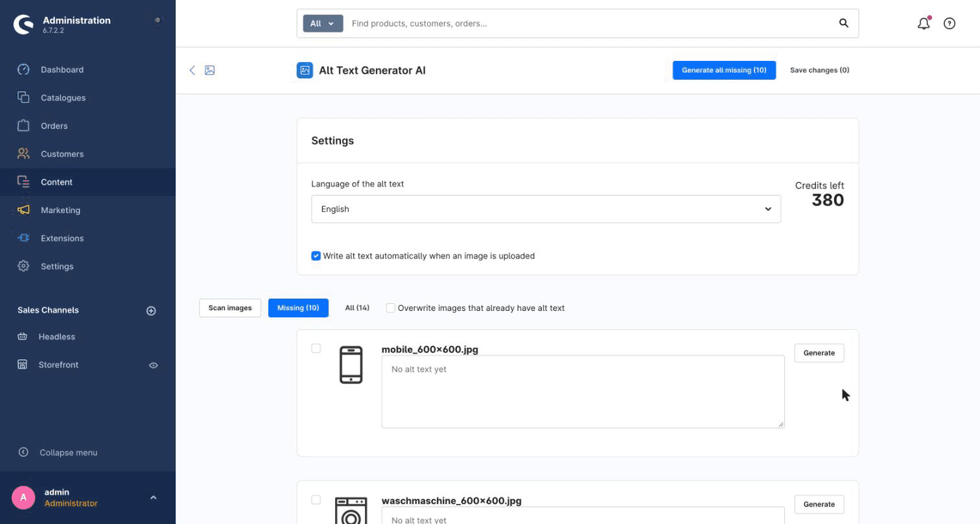This screenshot has width=980, height=524.
Task: Switch to the Missing (10) tab
Action: pos(298,308)
